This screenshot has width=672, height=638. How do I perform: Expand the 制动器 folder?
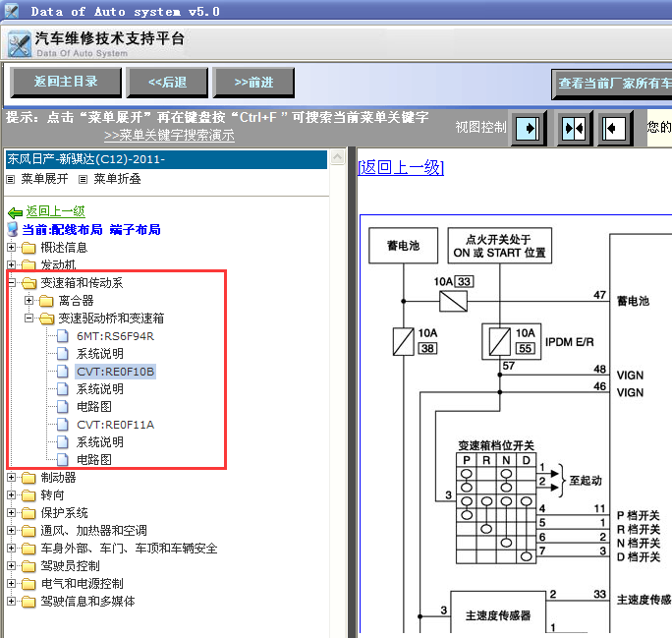point(12,477)
